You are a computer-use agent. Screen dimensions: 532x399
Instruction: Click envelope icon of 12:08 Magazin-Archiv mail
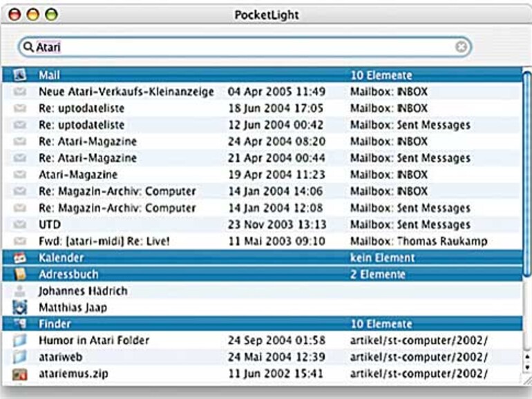(x=19, y=208)
